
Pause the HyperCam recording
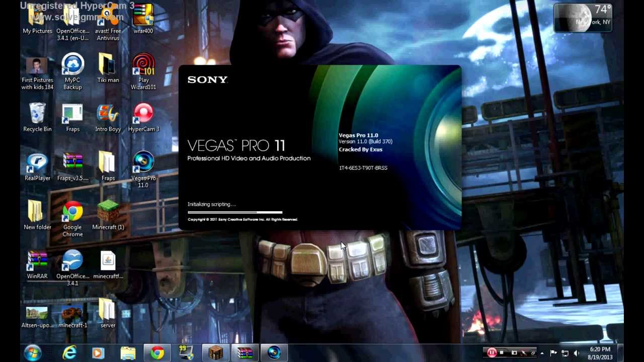pyautogui.click(x=492, y=353)
